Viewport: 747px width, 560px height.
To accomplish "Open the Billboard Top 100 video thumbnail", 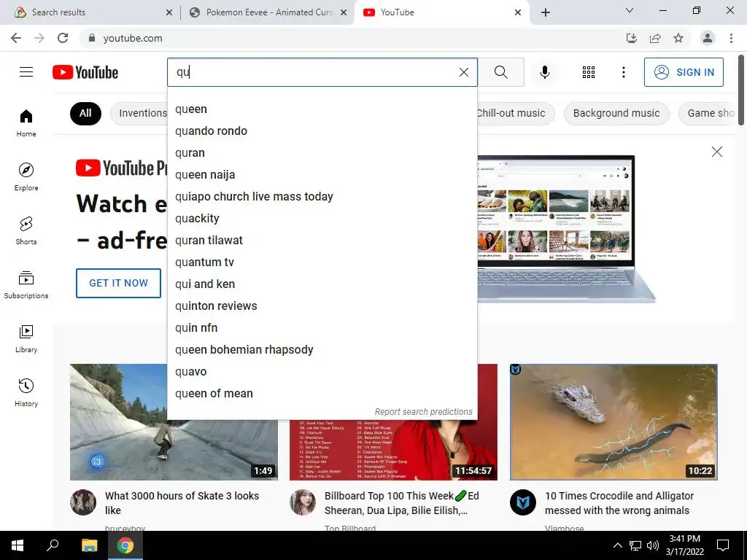I will pos(393,450).
